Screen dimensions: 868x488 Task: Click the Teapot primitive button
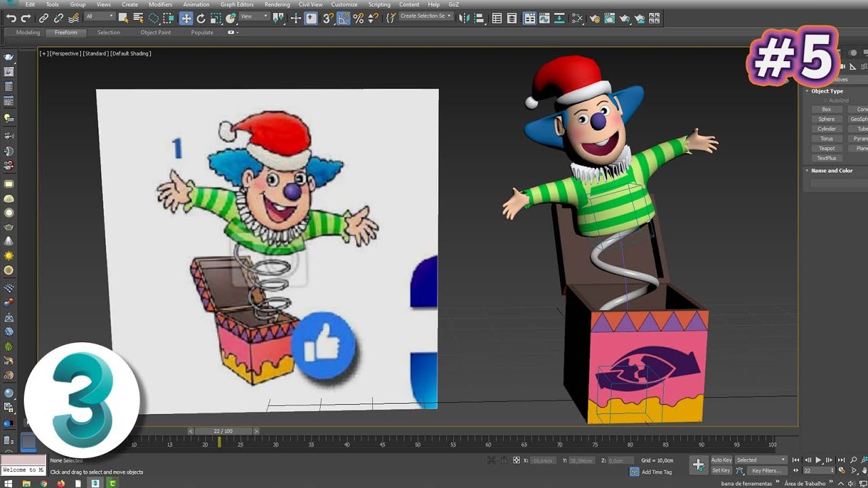tap(827, 148)
